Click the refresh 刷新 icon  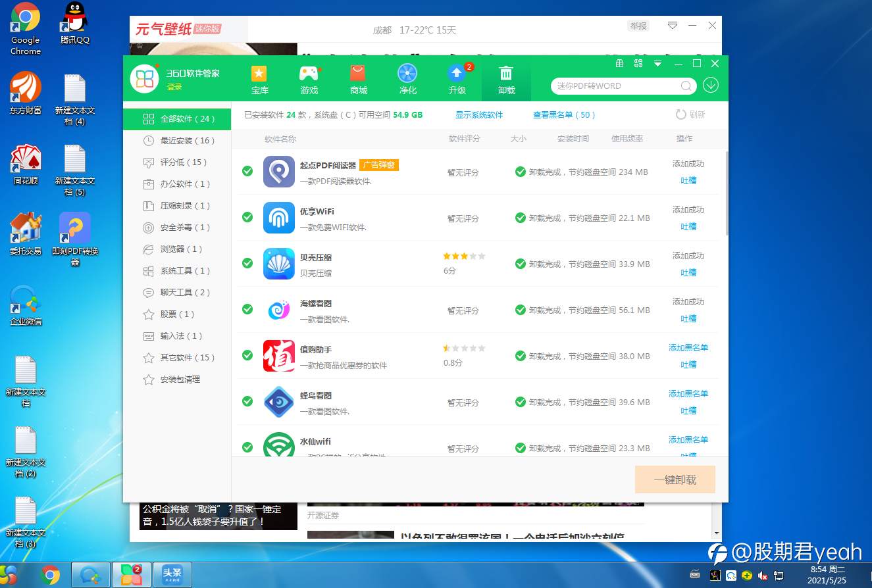[x=680, y=114]
